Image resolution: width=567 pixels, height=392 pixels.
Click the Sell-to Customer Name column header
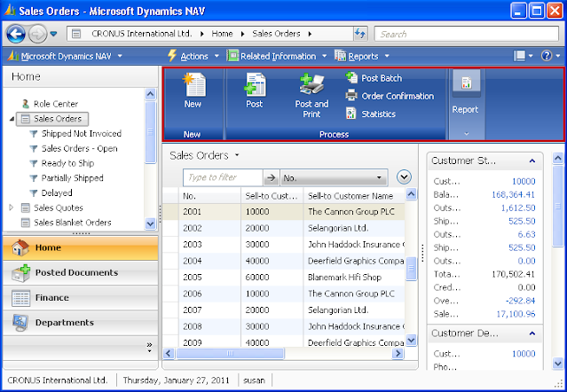coord(354,196)
